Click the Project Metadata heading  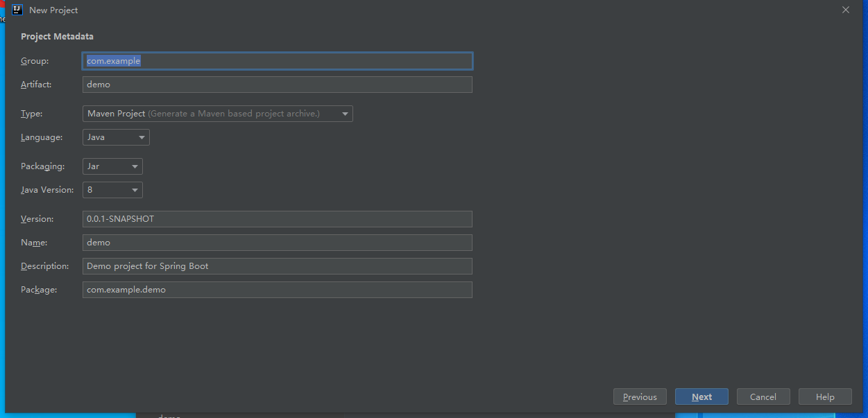(57, 36)
